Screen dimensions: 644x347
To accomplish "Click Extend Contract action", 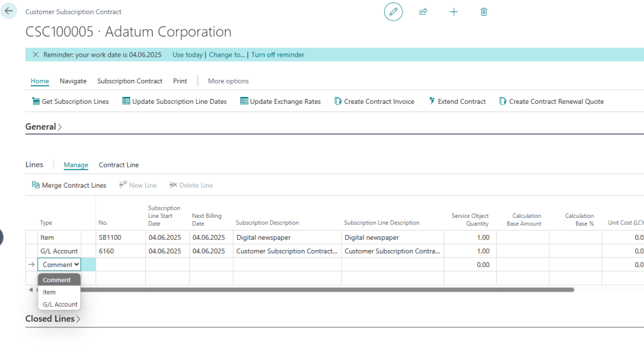I will [457, 101].
